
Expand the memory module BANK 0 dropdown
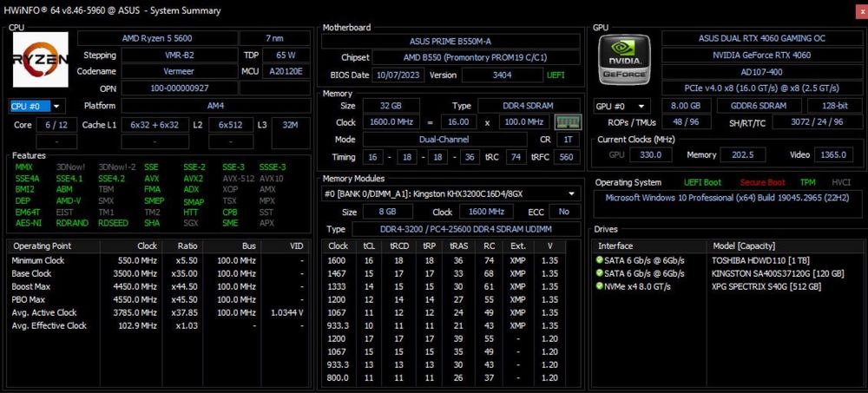coord(450,193)
